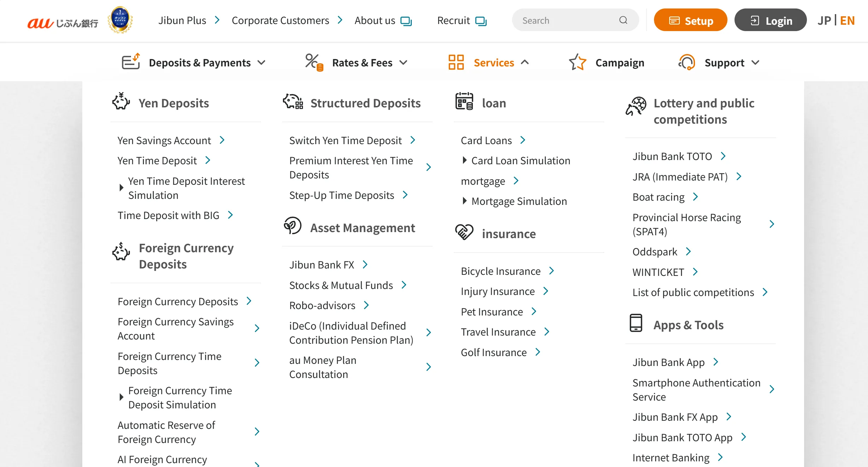Click the arrow next to Jibun Bank TOTO
This screenshot has height=467, width=868.
(723, 156)
